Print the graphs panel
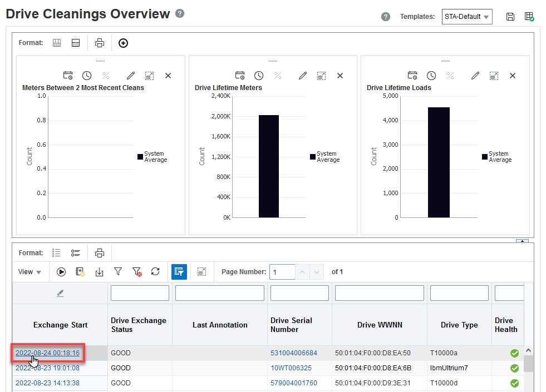Image resolution: width=546 pixels, height=392 pixels. click(100, 43)
